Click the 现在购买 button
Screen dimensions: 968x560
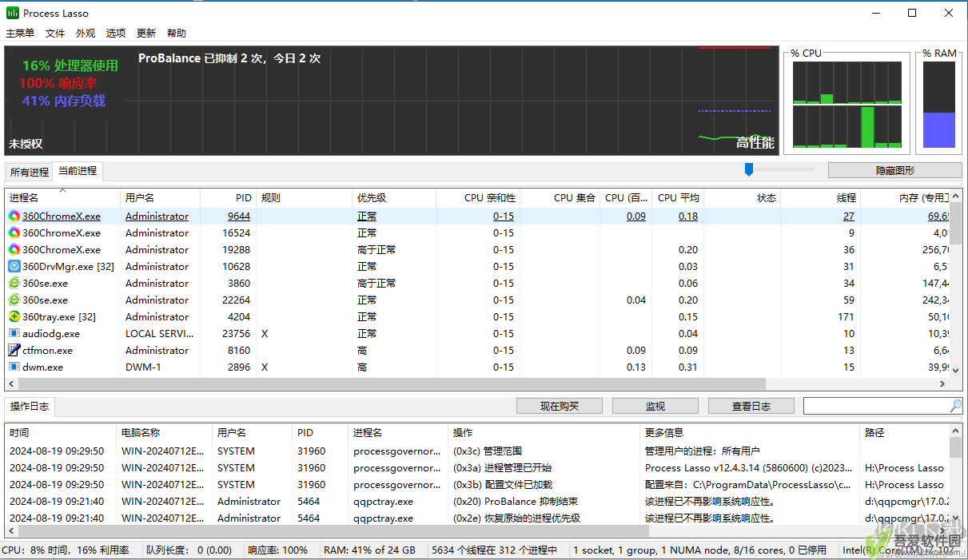(560, 406)
